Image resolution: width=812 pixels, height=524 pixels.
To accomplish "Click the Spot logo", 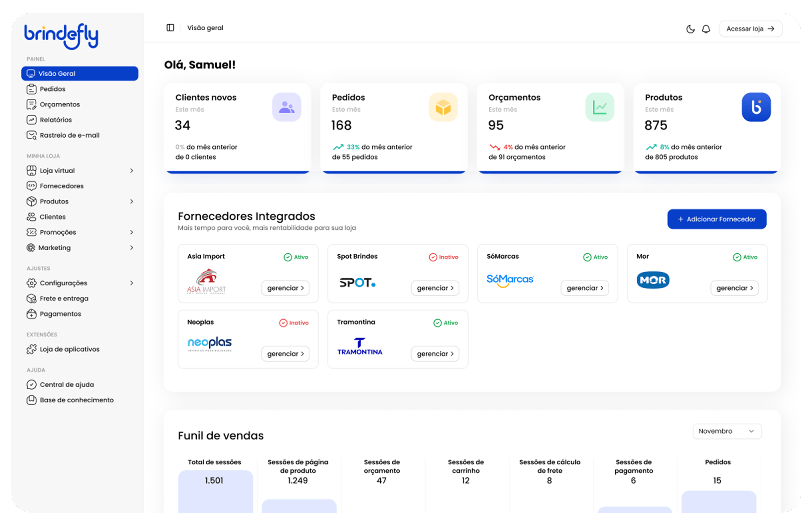I will point(357,283).
